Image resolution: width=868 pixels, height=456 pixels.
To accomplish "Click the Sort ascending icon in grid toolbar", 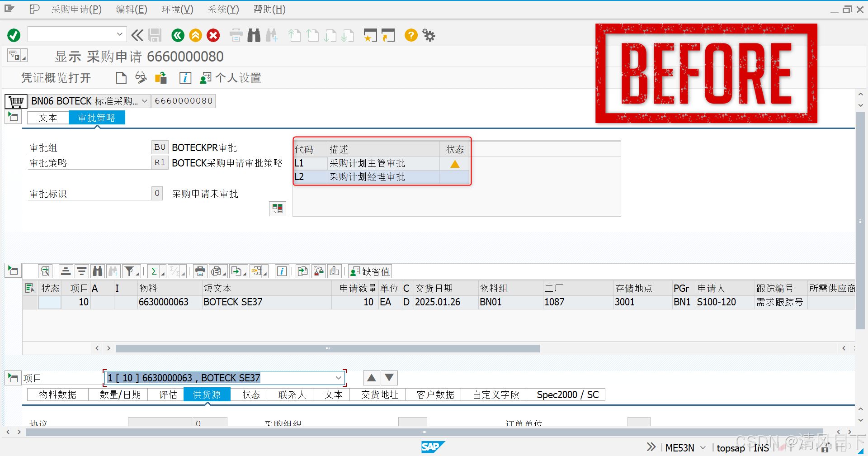I will coord(66,271).
